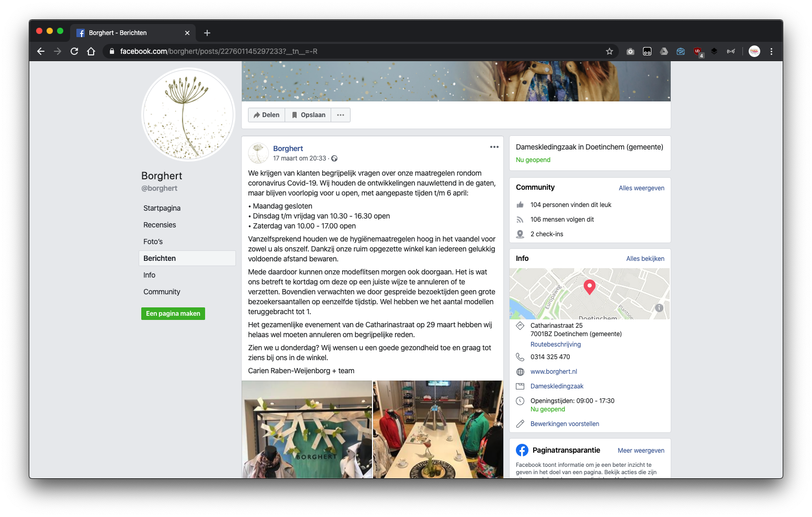
Task: Reload the page using the refresh icon
Action: coord(74,51)
